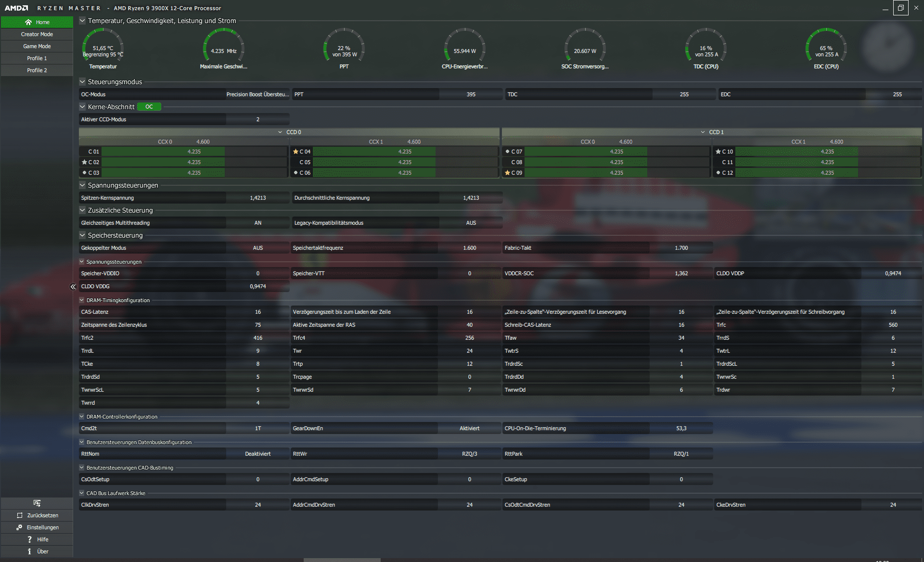Click the Spitzen-Kernspannung 1,4213 value

[258, 198]
